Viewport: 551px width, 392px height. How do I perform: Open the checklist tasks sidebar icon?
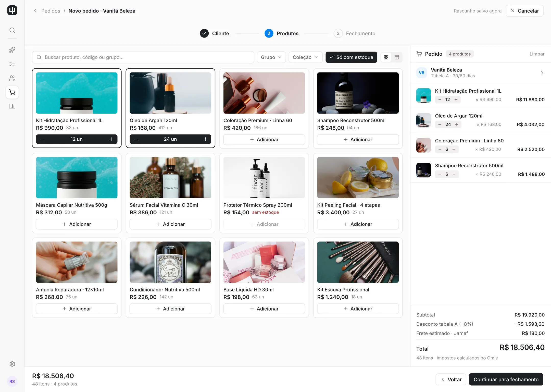coord(12,64)
